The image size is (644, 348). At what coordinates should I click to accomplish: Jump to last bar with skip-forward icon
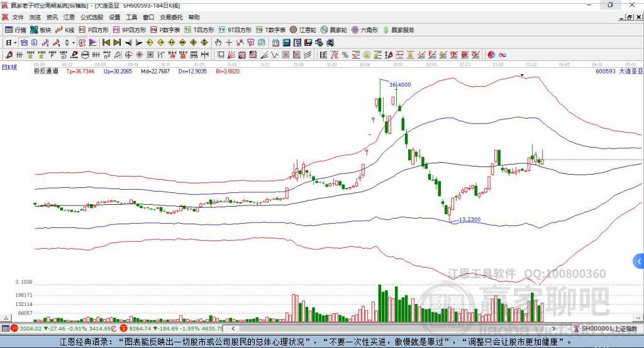tap(117, 43)
